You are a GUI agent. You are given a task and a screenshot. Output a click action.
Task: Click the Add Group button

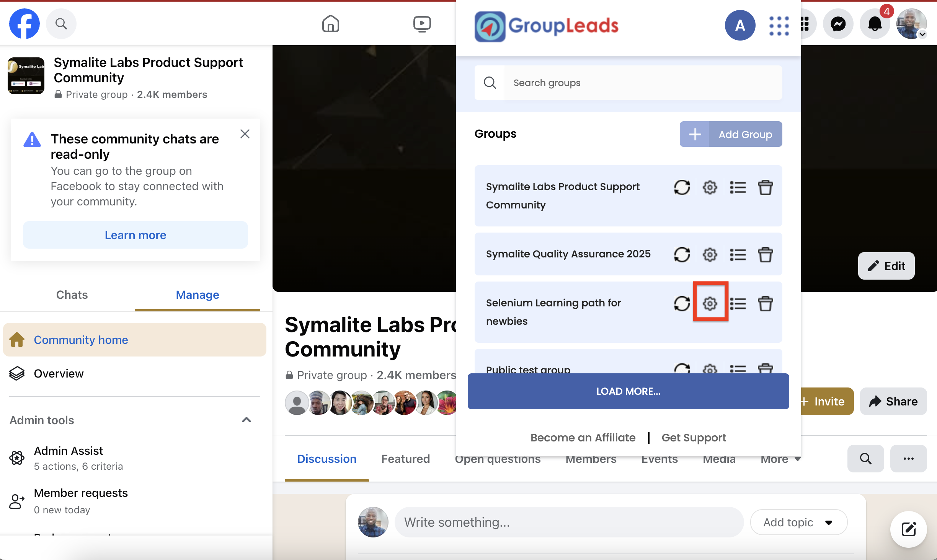tap(731, 134)
